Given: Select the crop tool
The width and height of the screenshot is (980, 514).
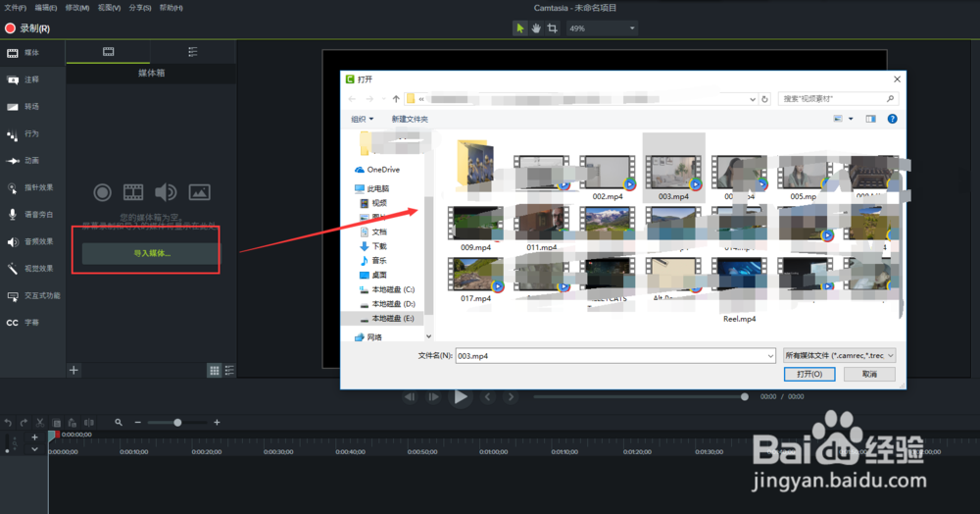Looking at the screenshot, I should pyautogui.click(x=553, y=28).
